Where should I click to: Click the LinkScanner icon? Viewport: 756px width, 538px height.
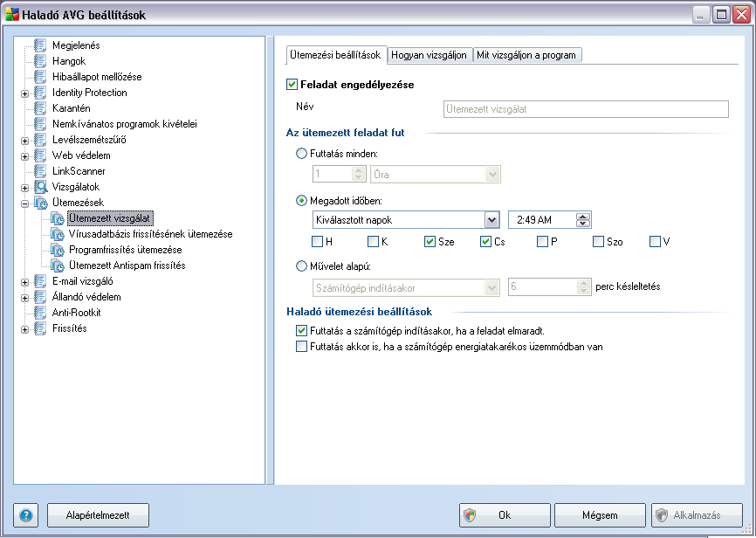(40, 171)
